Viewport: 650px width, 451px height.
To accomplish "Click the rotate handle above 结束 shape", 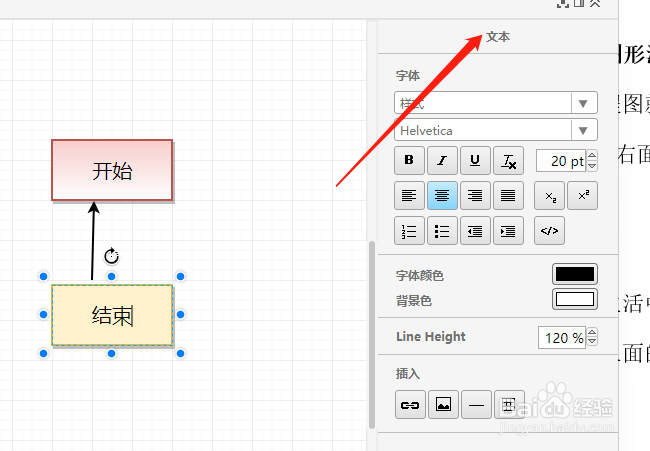I will click(112, 256).
